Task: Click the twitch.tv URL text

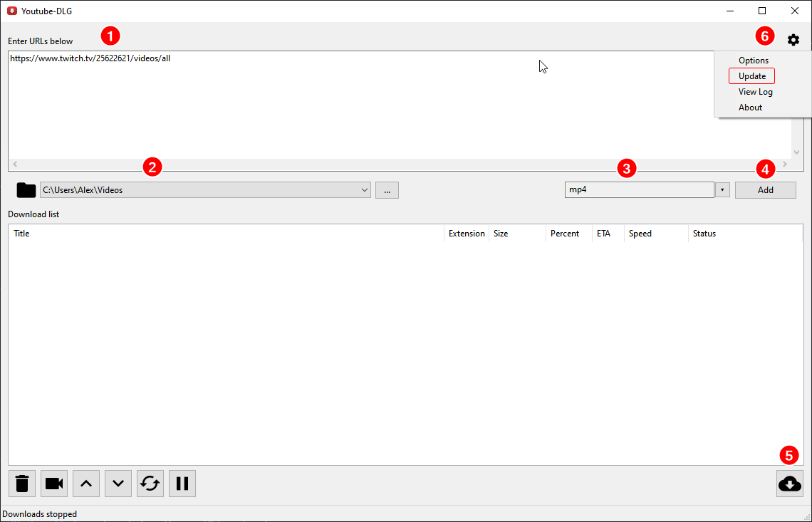Action: click(90, 58)
